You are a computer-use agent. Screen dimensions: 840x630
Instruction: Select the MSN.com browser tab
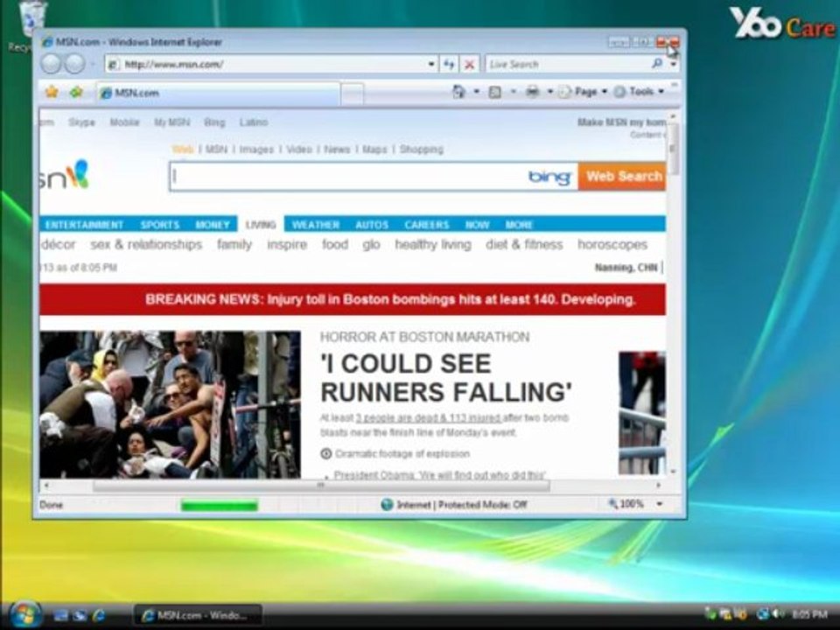[218, 94]
